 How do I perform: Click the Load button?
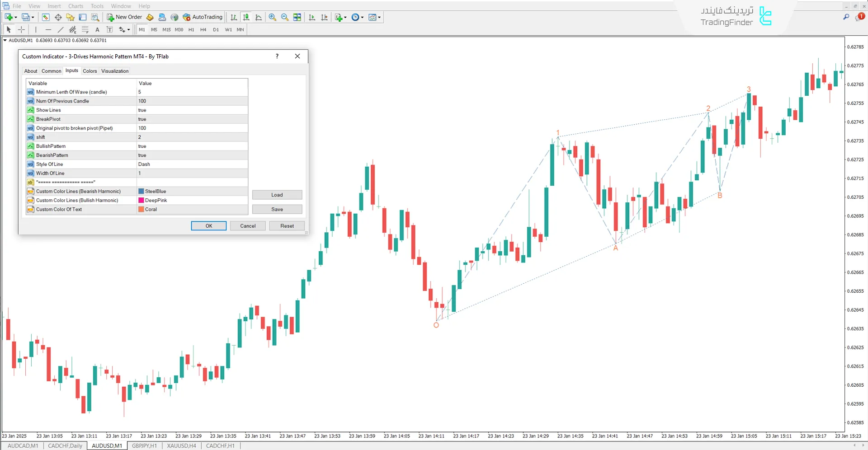coord(277,195)
